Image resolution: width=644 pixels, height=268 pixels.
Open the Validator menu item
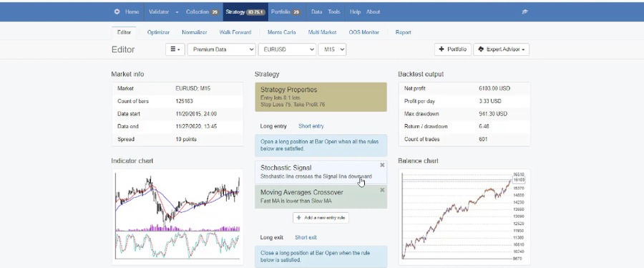point(159,12)
